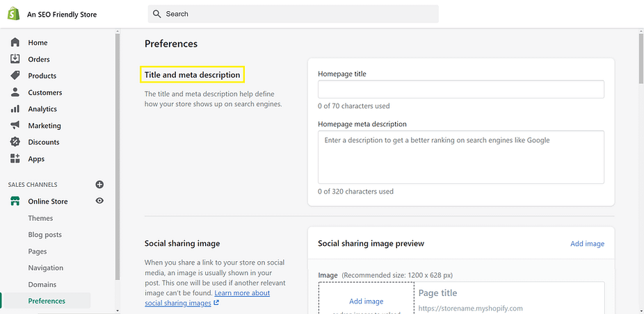
Task: Click the Recommended size 1200 x 628 text
Action: tap(397, 275)
